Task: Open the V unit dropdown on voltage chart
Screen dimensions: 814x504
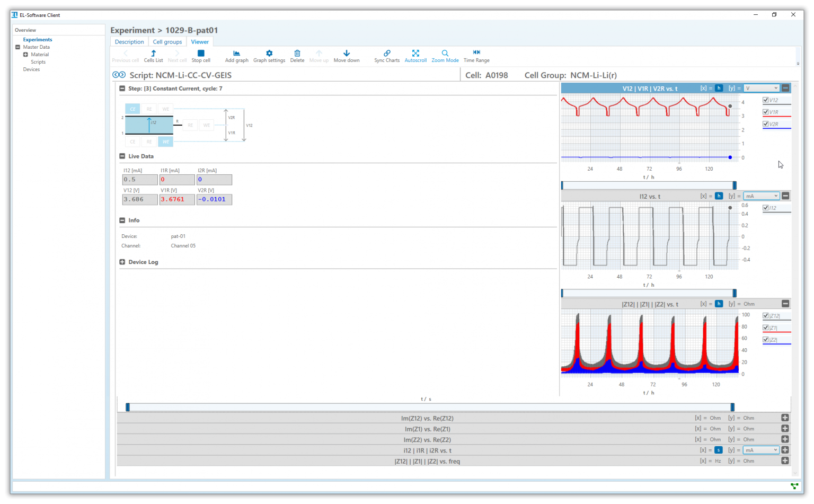Action: (762, 87)
